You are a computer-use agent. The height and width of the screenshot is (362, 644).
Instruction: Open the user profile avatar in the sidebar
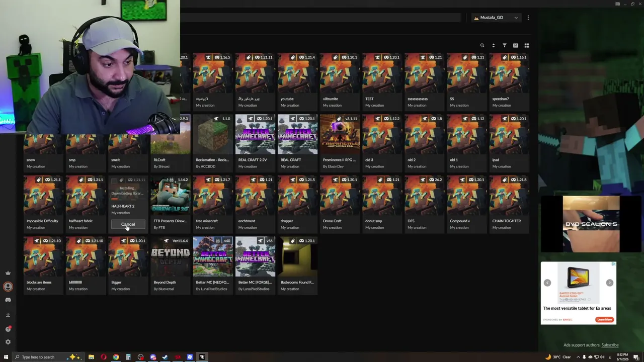click(x=8, y=287)
